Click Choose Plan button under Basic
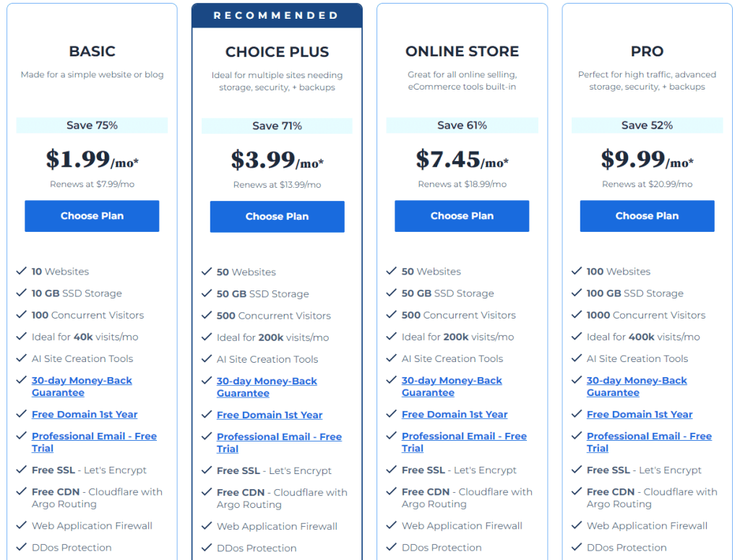Image resolution: width=740 pixels, height=560 pixels. [92, 216]
